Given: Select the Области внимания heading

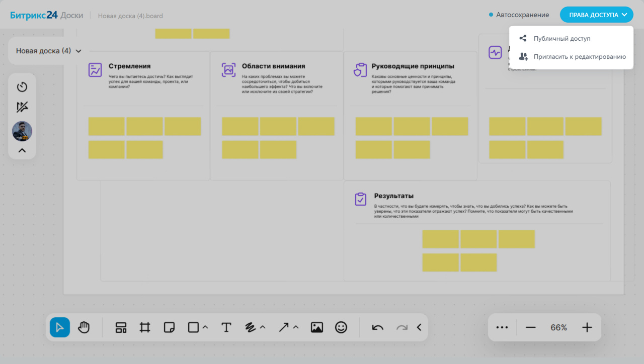Looking at the screenshot, I should point(273,66).
